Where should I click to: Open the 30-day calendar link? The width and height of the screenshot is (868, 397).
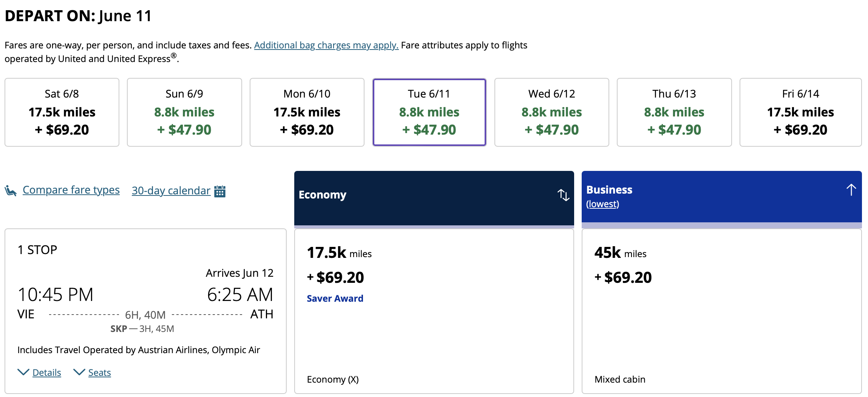coord(171,191)
